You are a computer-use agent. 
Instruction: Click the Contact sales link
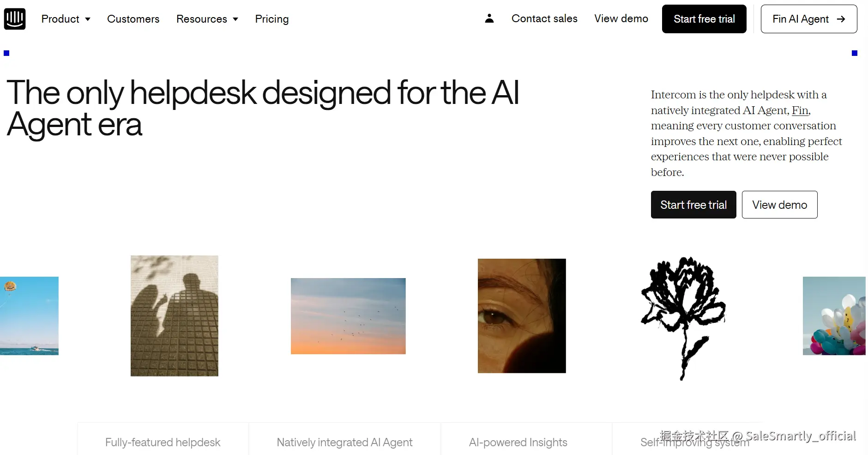[544, 18]
